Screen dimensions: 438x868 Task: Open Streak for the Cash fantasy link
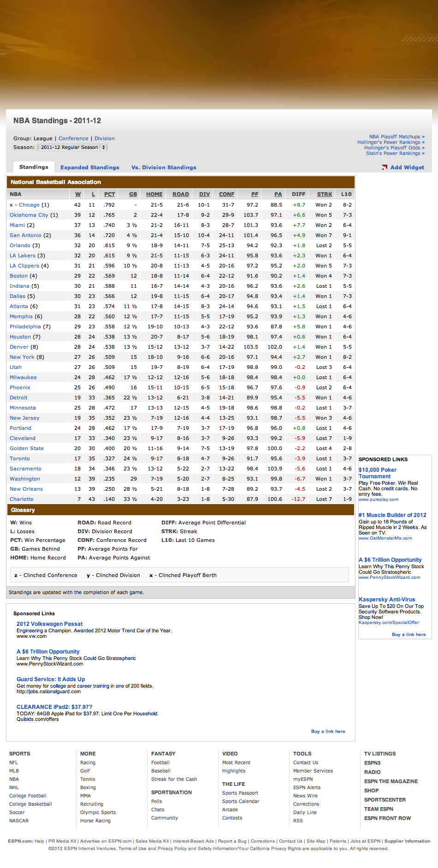(174, 779)
